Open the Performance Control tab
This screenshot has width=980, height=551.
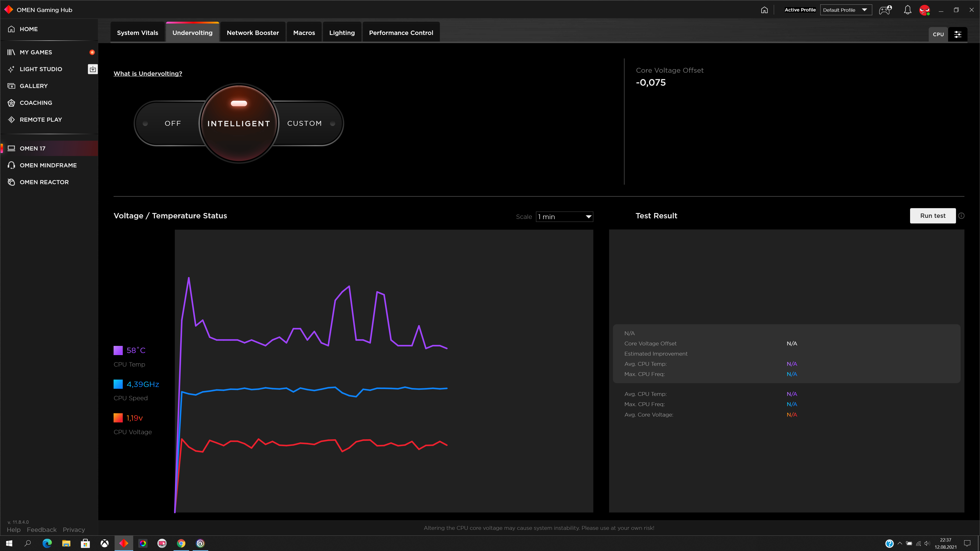point(401,33)
